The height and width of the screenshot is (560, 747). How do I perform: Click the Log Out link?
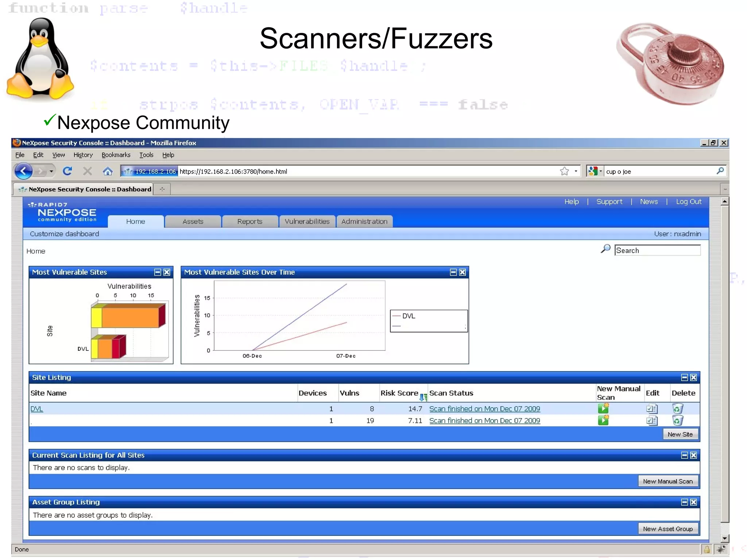[689, 202]
